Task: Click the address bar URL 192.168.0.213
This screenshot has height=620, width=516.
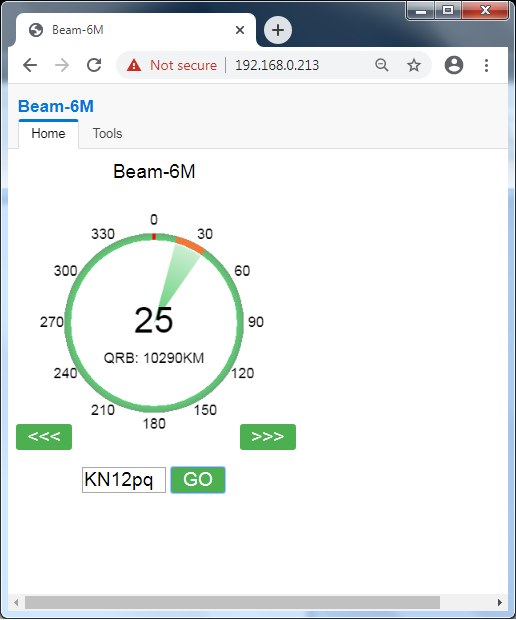Action: pos(277,65)
